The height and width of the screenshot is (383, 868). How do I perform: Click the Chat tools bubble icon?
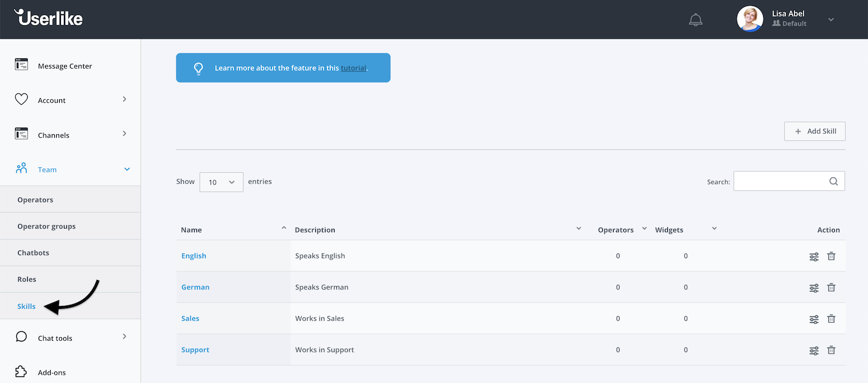[22, 337]
